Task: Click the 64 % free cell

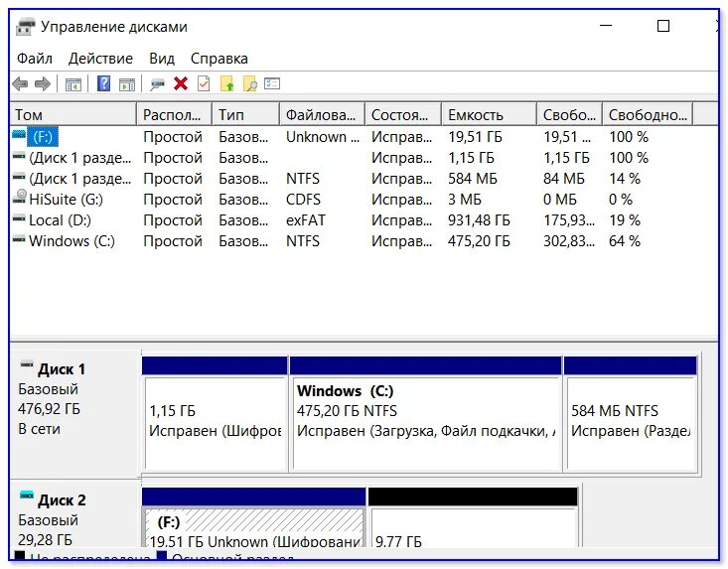Action: click(625, 241)
